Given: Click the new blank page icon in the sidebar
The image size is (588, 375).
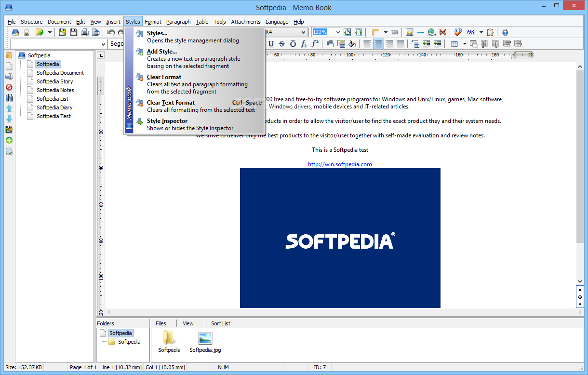Looking at the screenshot, I should 9,66.
